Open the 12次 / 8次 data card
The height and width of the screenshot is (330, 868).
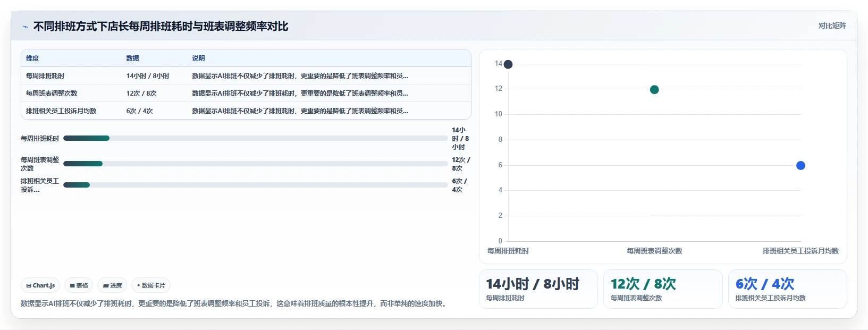click(x=663, y=289)
